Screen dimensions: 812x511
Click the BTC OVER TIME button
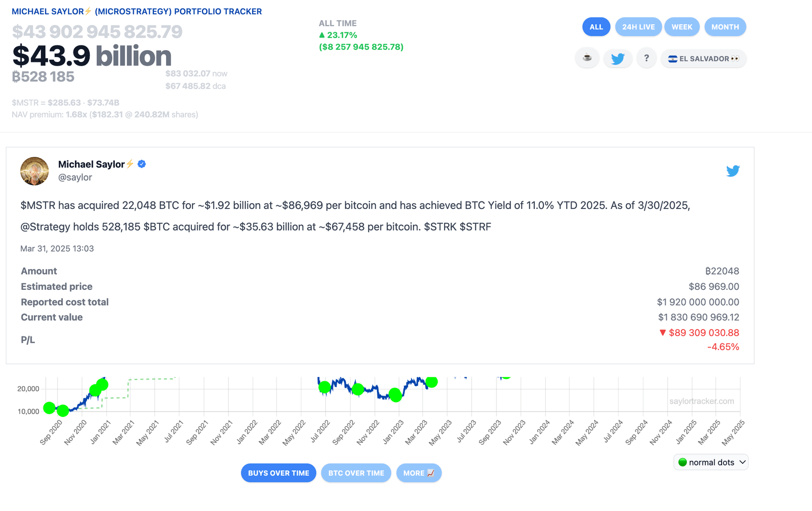click(356, 473)
